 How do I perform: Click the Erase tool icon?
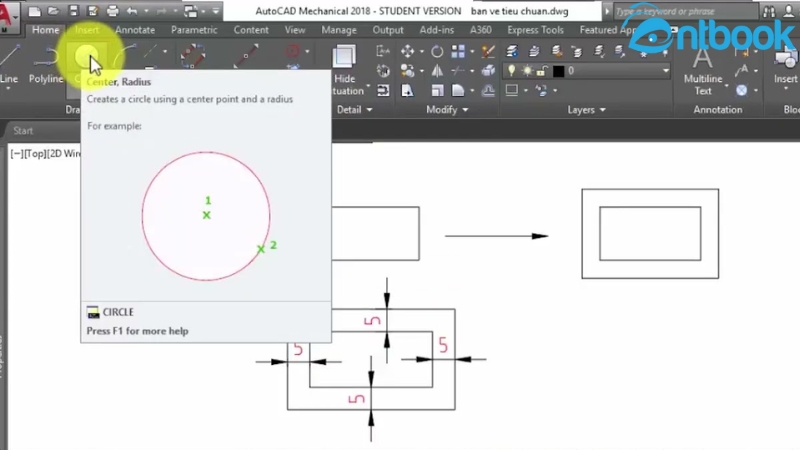(x=488, y=51)
